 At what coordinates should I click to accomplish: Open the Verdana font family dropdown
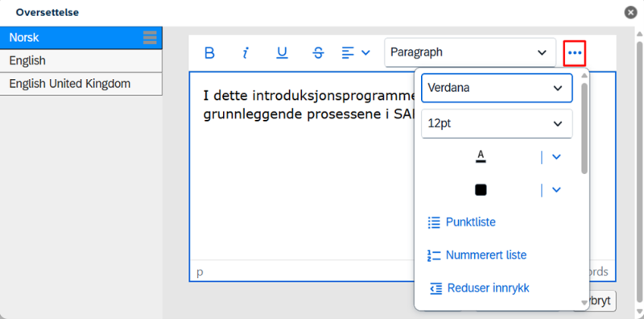497,88
